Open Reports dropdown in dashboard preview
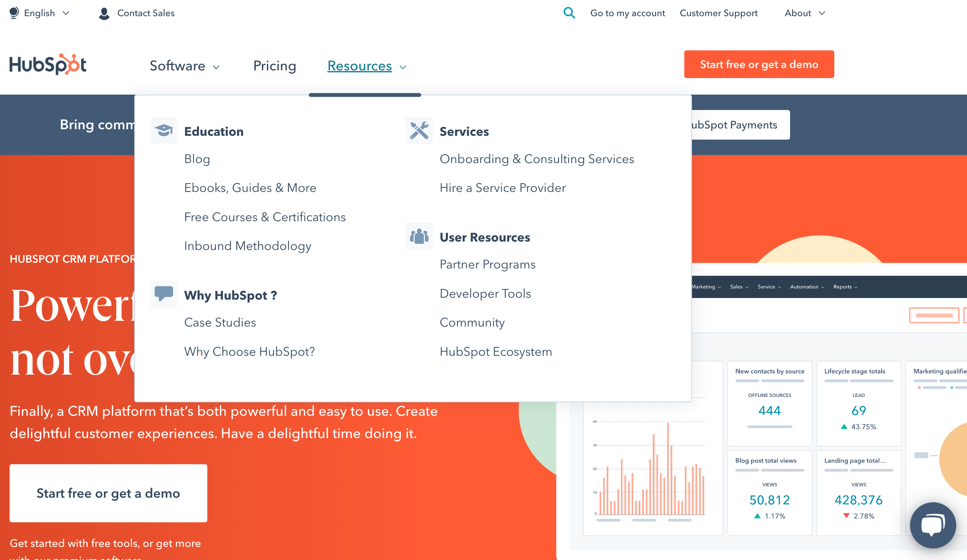967x560 pixels. tap(845, 287)
